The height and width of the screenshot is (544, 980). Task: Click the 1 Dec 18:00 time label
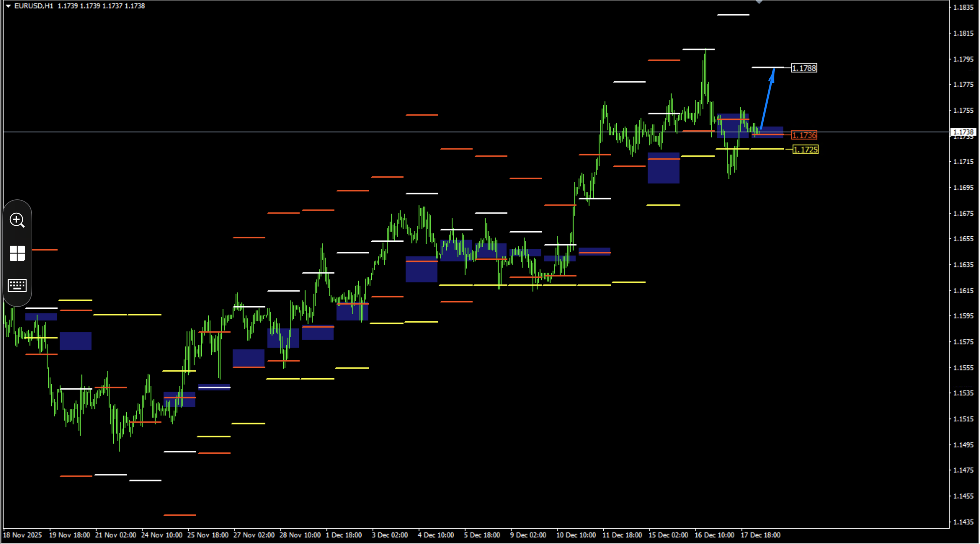tap(344, 535)
